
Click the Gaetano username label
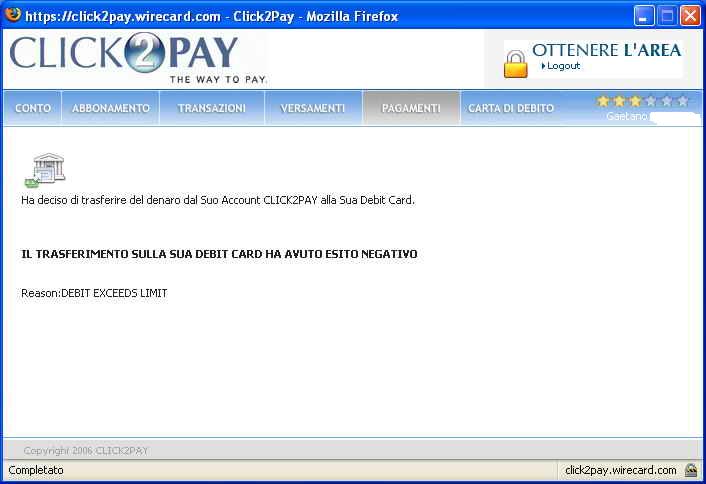coord(627,117)
